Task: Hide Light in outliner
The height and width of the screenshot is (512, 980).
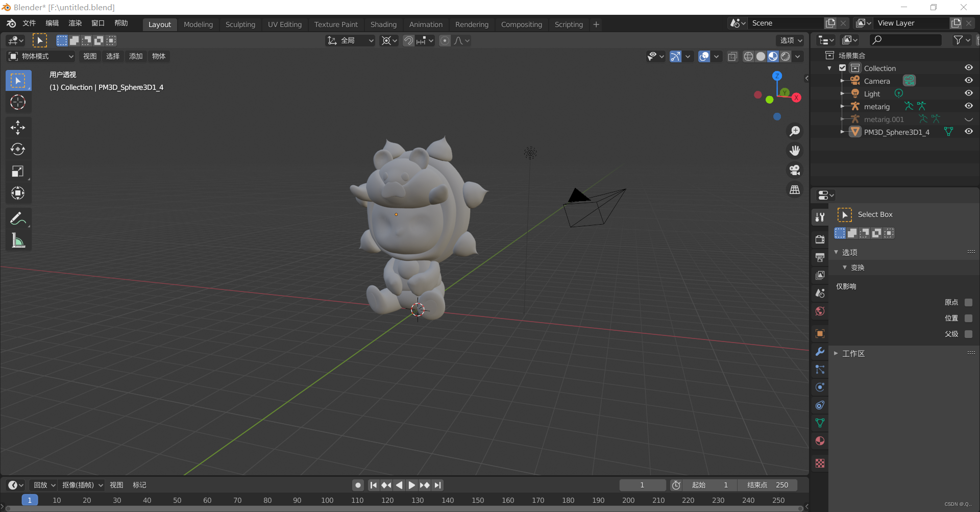Action: pyautogui.click(x=968, y=93)
